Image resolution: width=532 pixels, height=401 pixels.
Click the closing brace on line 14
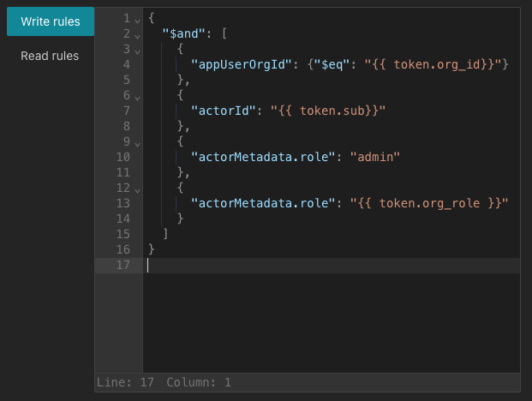click(x=180, y=218)
